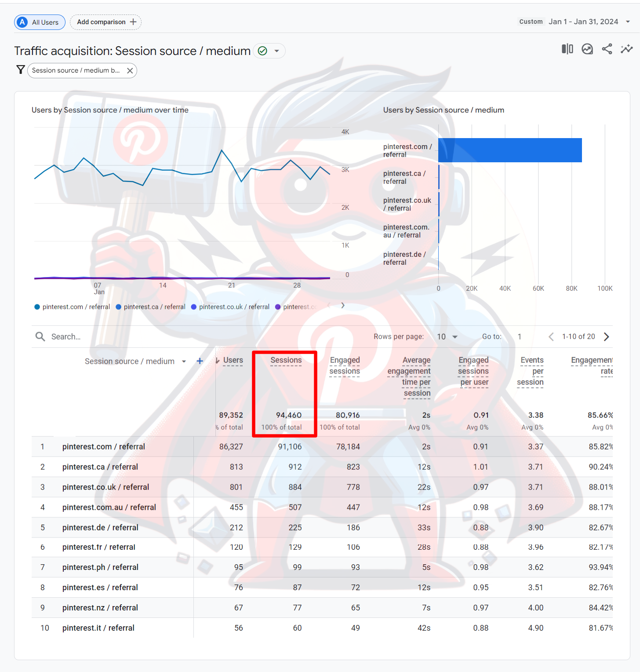Click the Jan 1 - Jan 31, 2024 date range
This screenshot has width=640, height=672.
click(583, 22)
